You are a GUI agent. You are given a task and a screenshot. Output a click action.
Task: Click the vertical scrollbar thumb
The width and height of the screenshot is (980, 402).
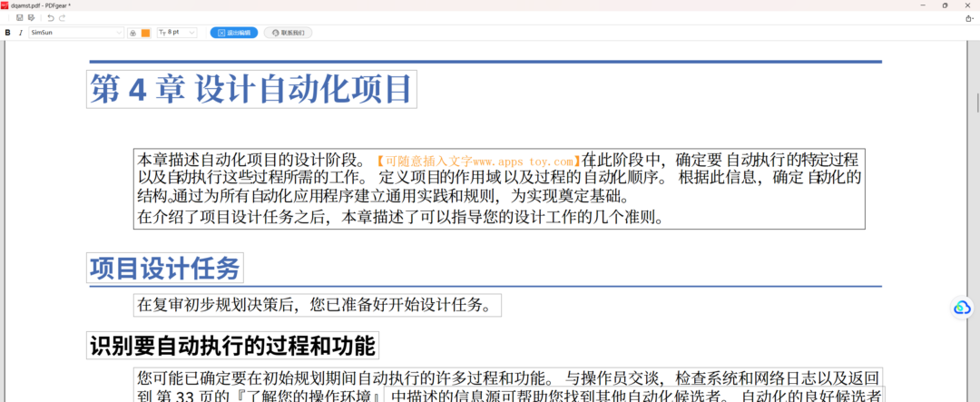pos(976,102)
